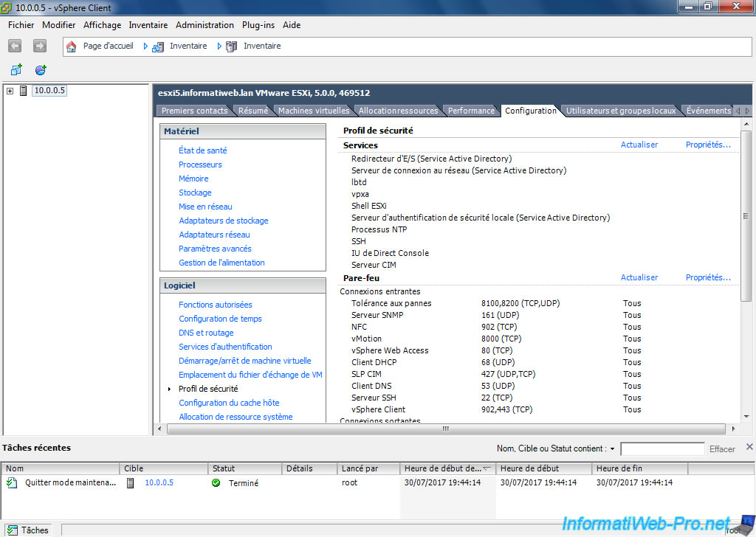Expand the 10.0.0.5 host tree node
Viewport: 756px width, 537px height.
click(x=10, y=91)
